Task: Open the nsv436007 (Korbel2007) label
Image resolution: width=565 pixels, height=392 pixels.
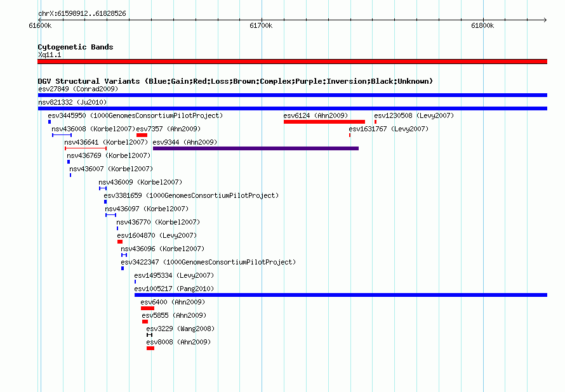Action: pyautogui.click(x=111, y=169)
